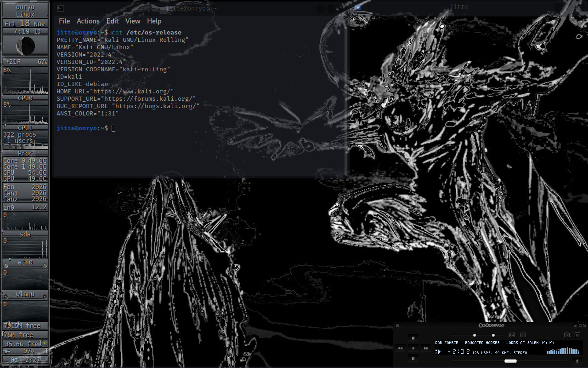Click the fan1 speed reading
The image size is (588, 368).
click(25, 193)
